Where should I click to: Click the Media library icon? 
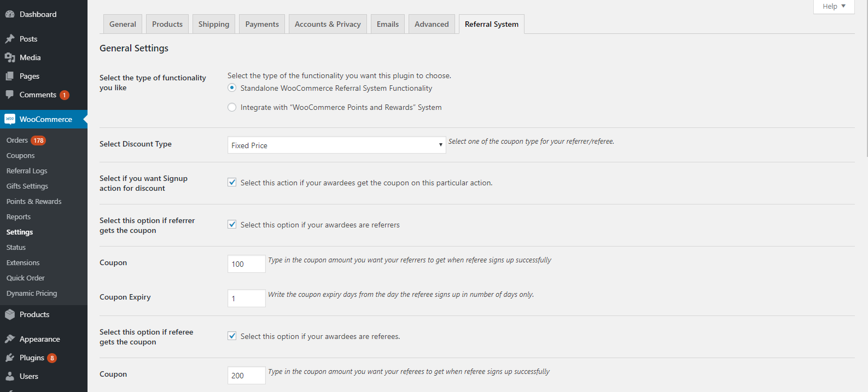10,57
